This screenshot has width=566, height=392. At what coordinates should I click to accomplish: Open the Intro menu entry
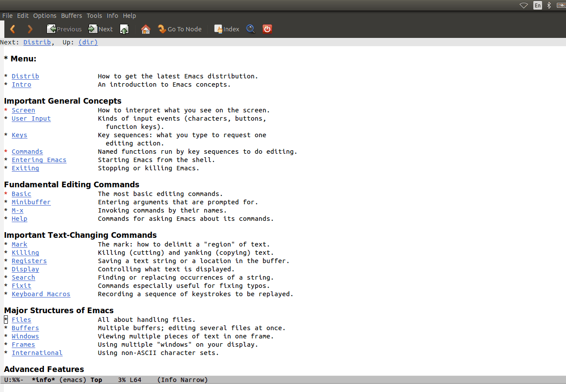[x=21, y=84]
